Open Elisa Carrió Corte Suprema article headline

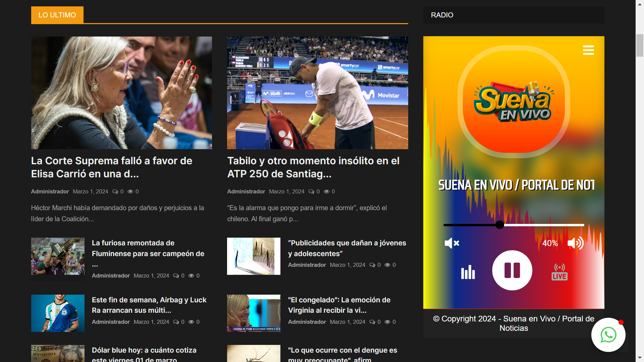pos(112,167)
